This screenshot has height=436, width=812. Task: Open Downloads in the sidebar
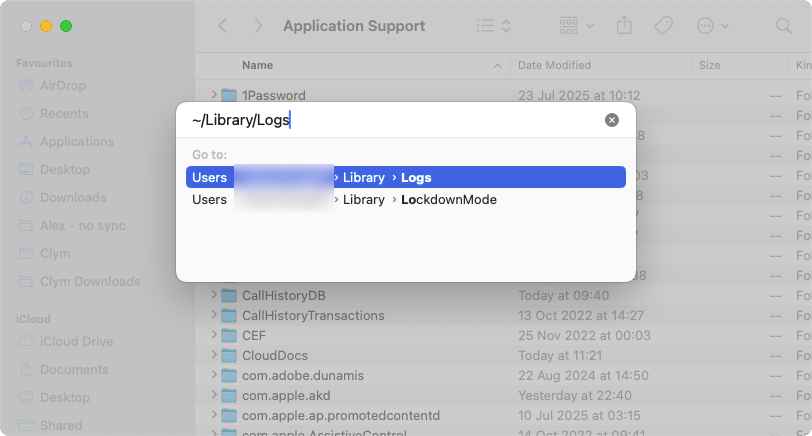click(x=73, y=197)
